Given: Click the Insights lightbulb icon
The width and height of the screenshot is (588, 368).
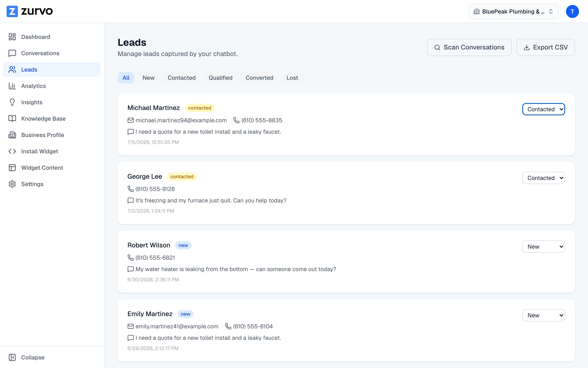Looking at the screenshot, I should (12, 102).
